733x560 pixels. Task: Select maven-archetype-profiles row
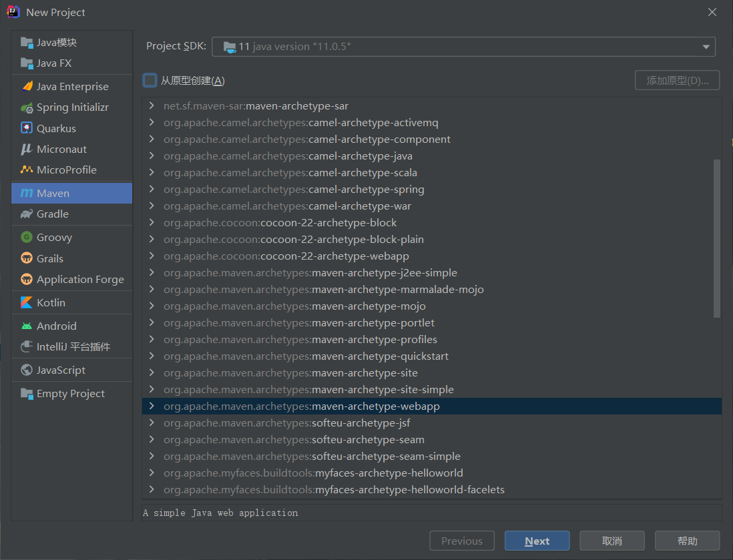tap(431, 339)
